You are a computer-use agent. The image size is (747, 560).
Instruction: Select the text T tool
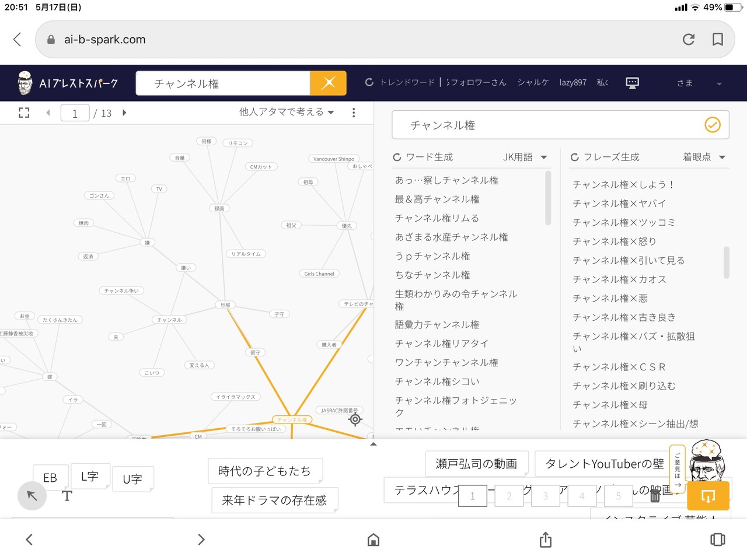(67, 496)
